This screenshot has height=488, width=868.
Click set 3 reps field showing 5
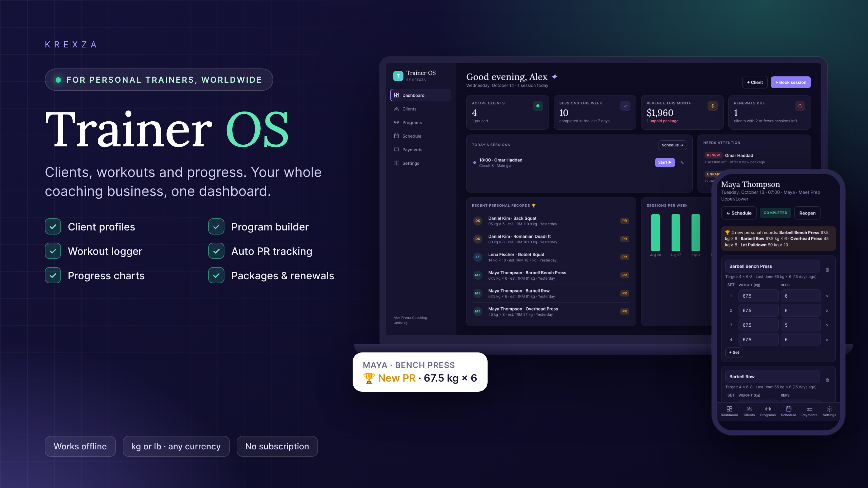[801, 325]
